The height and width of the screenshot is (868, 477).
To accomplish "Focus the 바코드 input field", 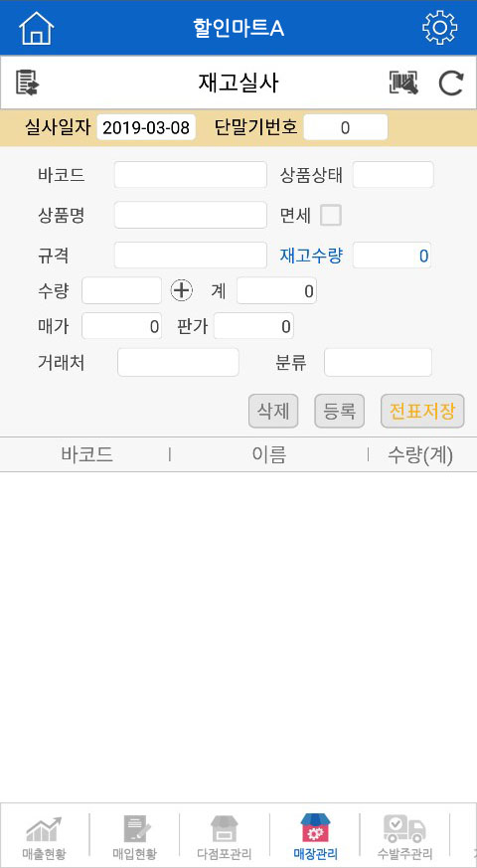I will pyautogui.click(x=191, y=175).
